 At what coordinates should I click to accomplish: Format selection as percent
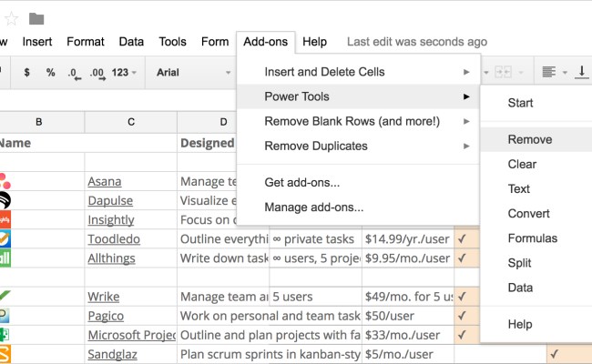point(51,72)
